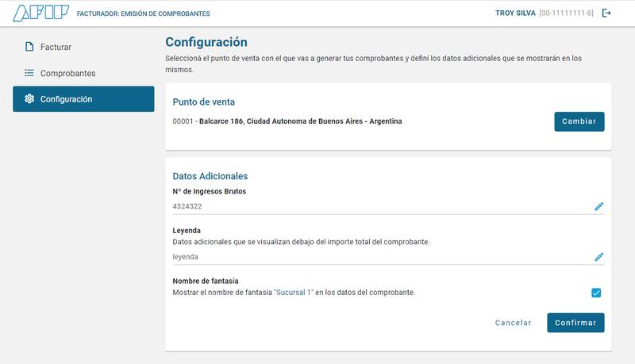The image size is (635, 364).
Task: Click into the Leyenda text field
Action: pyautogui.click(x=381, y=257)
